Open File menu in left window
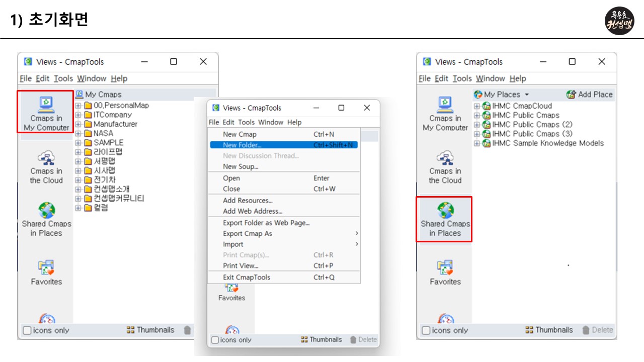Viewport: 644px width, 362px height. pyautogui.click(x=26, y=78)
